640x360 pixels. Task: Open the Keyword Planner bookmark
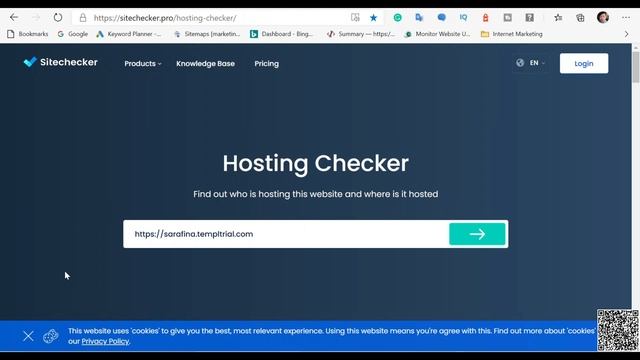coord(129,34)
